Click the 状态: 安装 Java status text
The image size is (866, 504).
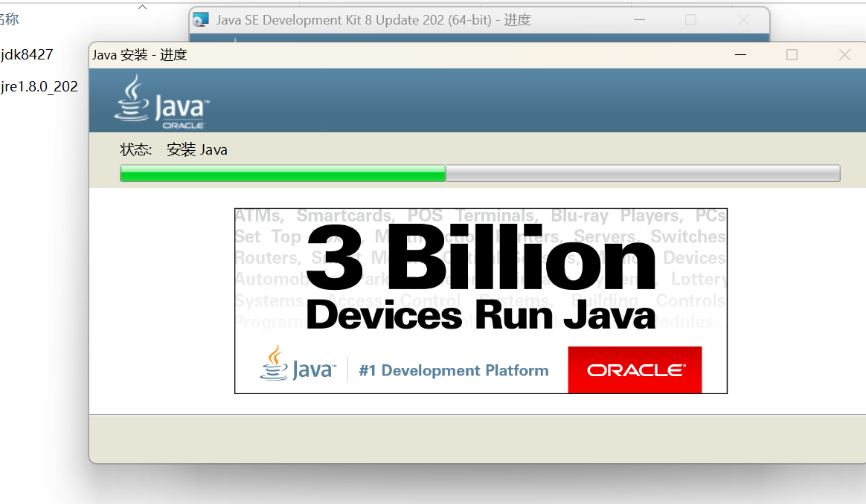click(x=173, y=149)
